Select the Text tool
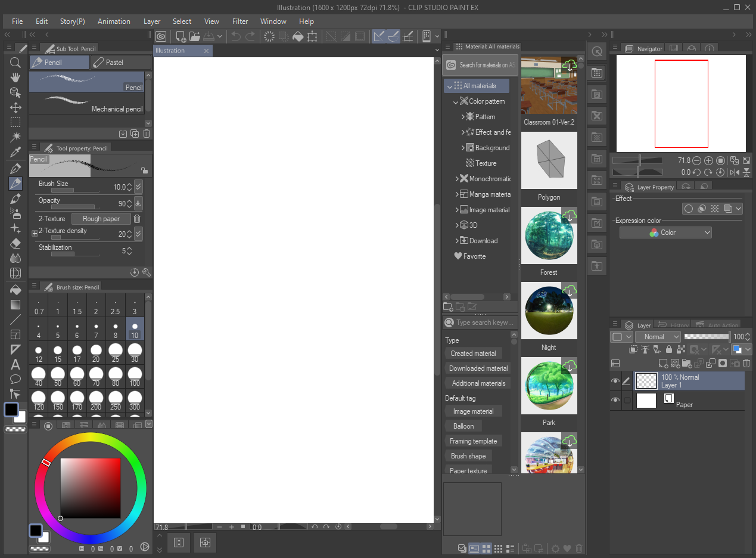The image size is (756, 558). pos(15,364)
